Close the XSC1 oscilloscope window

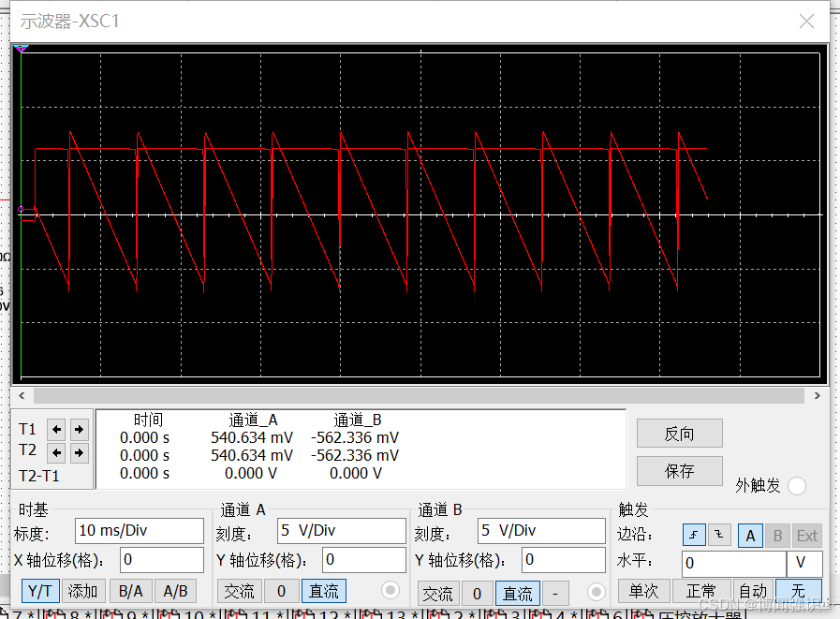tap(806, 21)
